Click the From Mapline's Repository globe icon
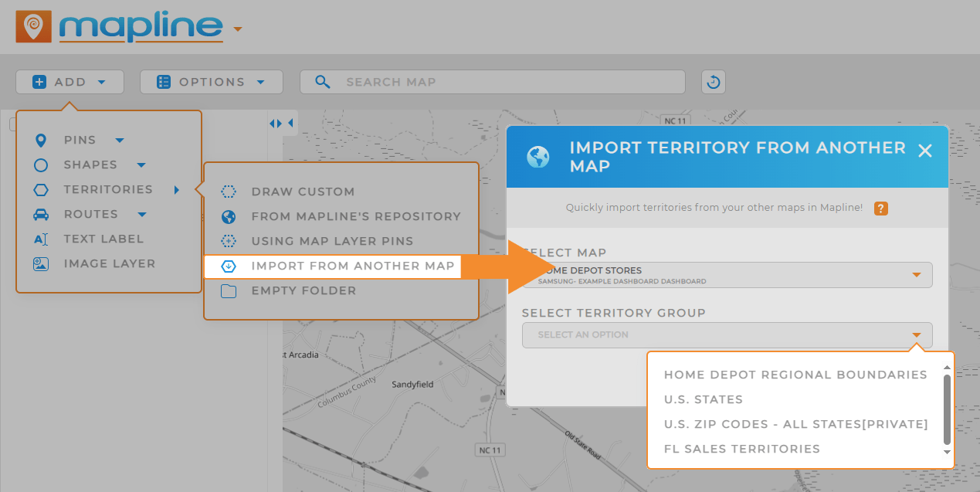This screenshot has height=492, width=980. coord(229,216)
